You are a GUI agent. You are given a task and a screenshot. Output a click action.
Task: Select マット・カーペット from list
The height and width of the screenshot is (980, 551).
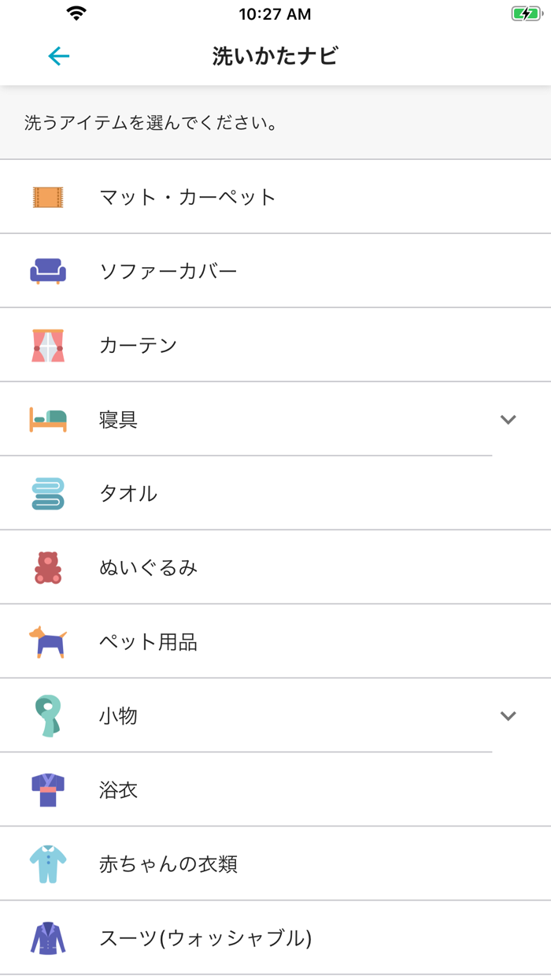click(x=187, y=197)
